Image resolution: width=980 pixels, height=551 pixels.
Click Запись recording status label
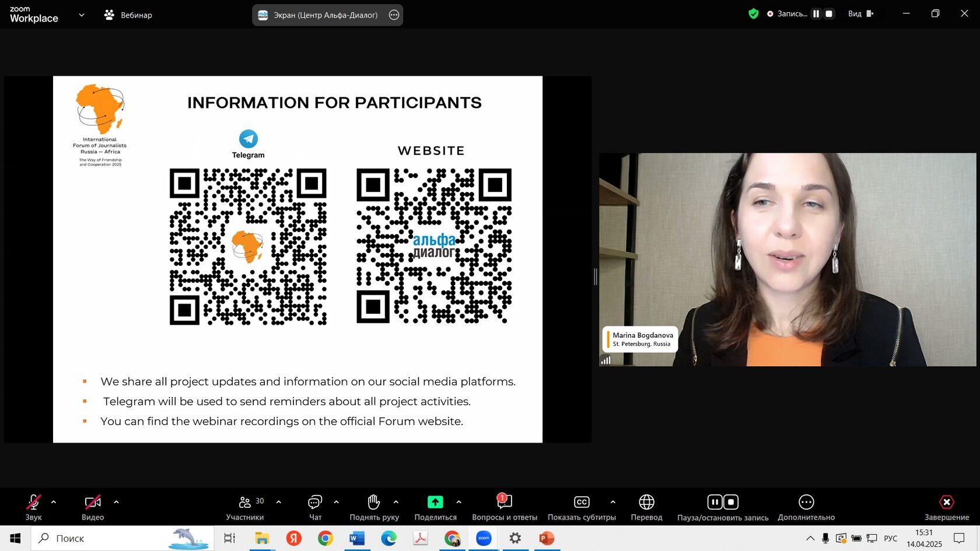[792, 14]
